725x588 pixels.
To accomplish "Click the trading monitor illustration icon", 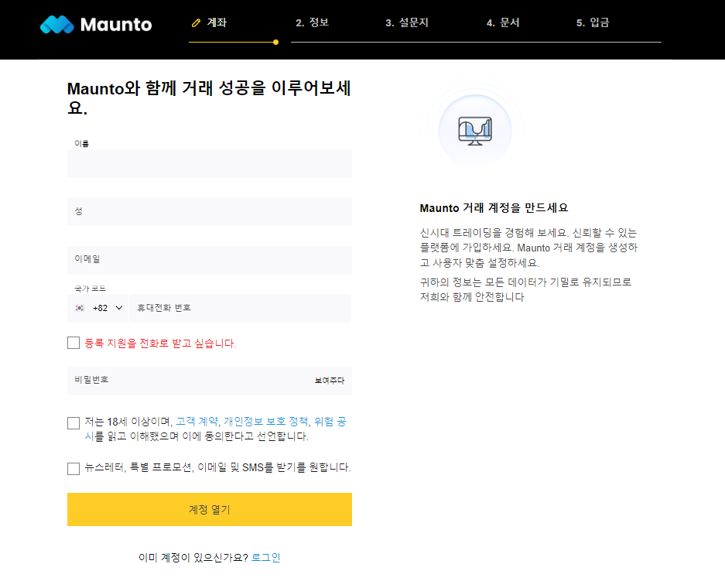I will [x=475, y=131].
